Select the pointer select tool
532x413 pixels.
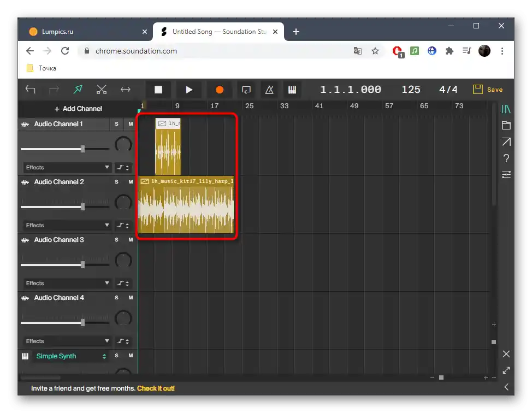point(78,90)
